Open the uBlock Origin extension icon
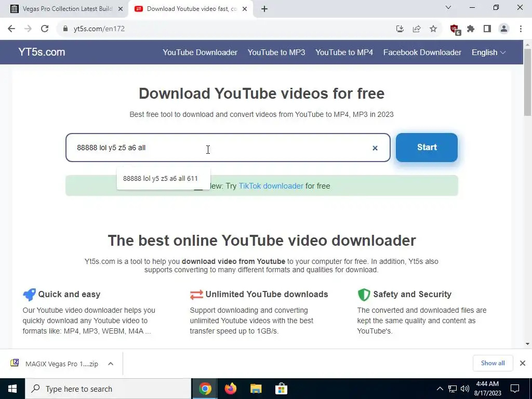The height and width of the screenshot is (399, 532). 455,30
